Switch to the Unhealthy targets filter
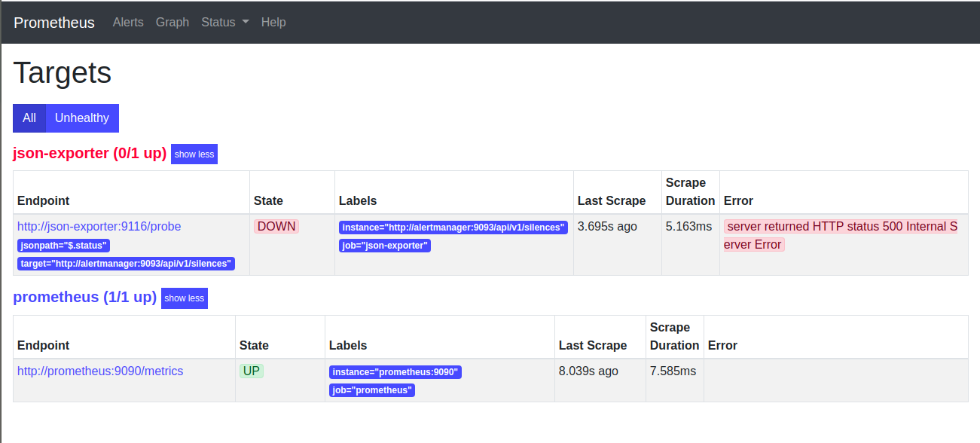Screen dimensions: 980x443 tap(81, 118)
